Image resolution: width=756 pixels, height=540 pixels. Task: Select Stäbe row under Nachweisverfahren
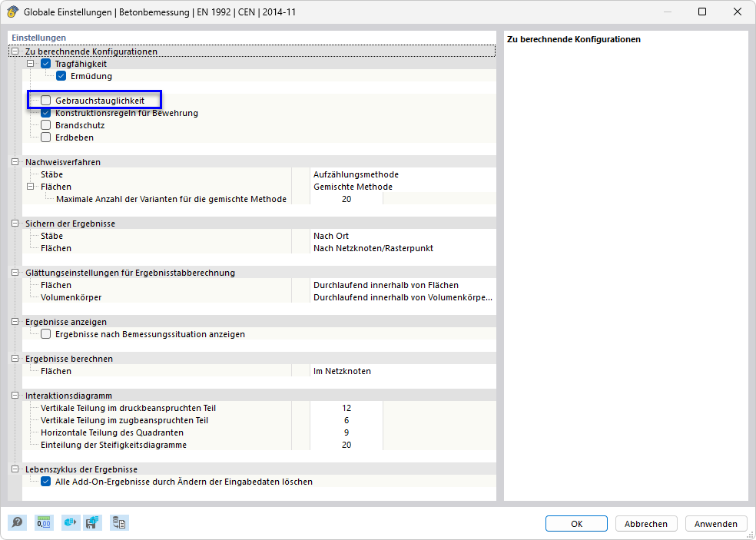click(x=51, y=174)
